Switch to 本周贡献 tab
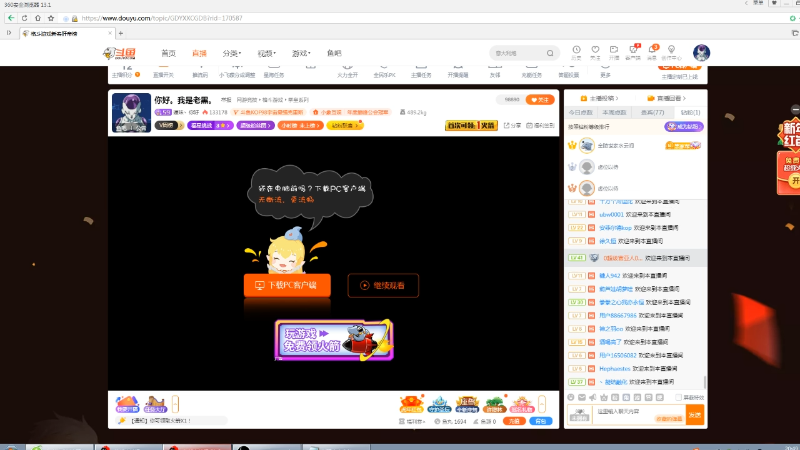The height and width of the screenshot is (450, 800). pos(614,112)
